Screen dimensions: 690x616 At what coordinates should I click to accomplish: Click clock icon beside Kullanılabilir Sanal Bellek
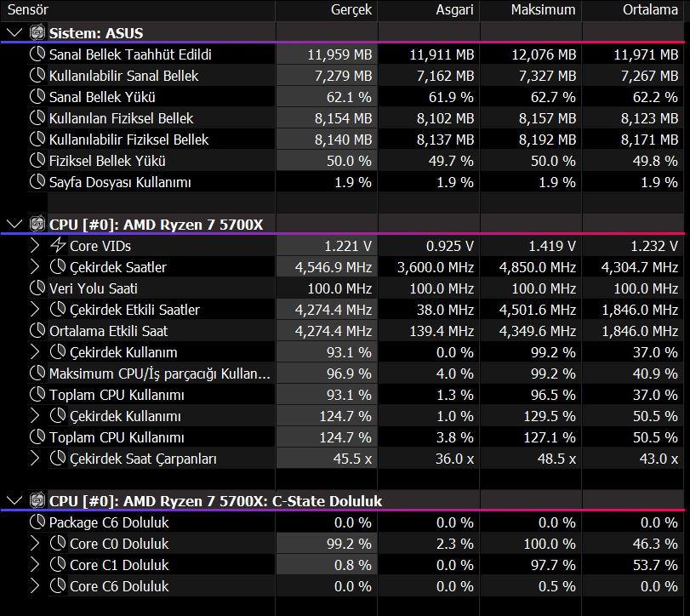tap(37, 75)
